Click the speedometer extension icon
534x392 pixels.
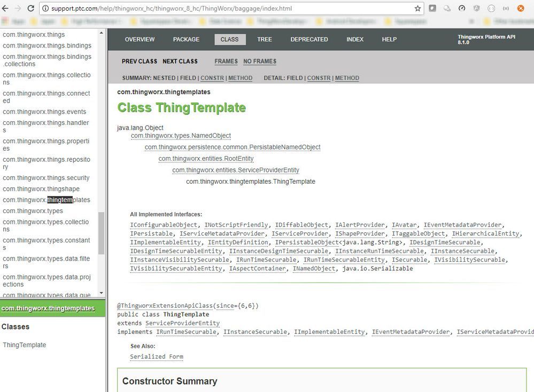click(462, 9)
